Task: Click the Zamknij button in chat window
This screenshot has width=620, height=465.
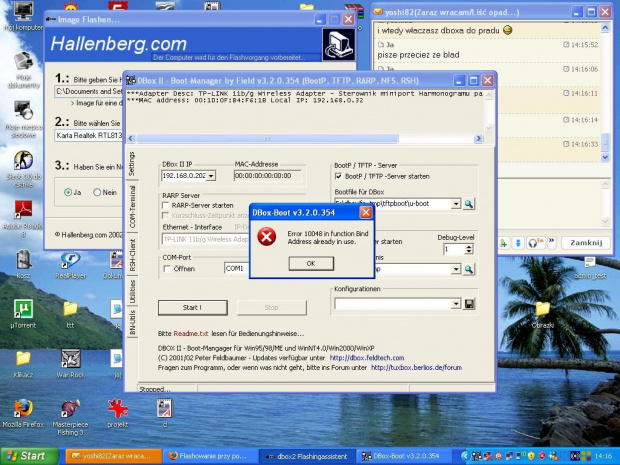Action: tap(586, 243)
